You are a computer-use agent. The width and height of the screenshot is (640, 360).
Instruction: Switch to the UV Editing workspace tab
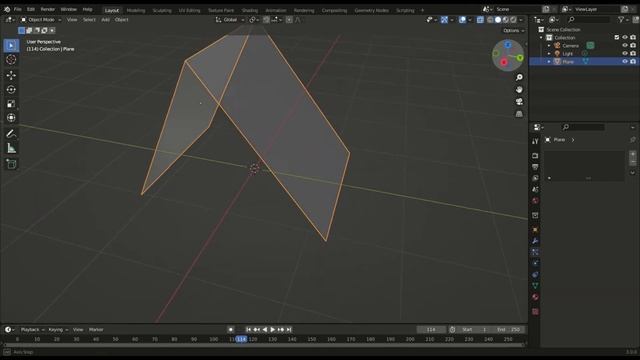(x=189, y=10)
